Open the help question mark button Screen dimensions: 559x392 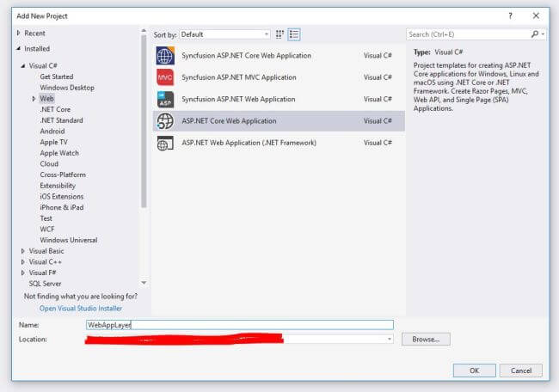(x=510, y=15)
